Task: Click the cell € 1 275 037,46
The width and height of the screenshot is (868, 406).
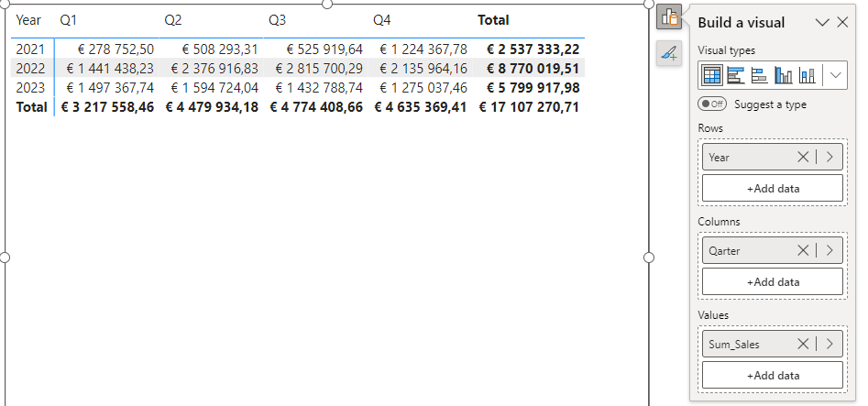Action: click(x=423, y=87)
